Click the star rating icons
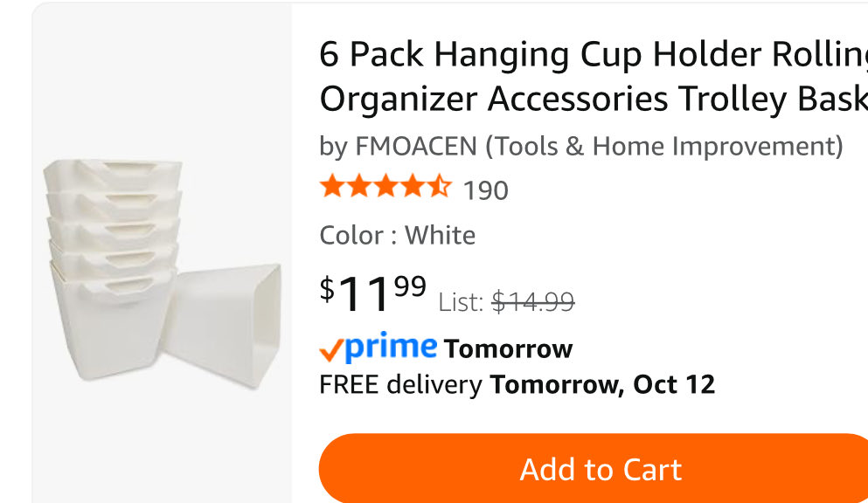Screen dimensions: 868x503 tap(385, 186)
